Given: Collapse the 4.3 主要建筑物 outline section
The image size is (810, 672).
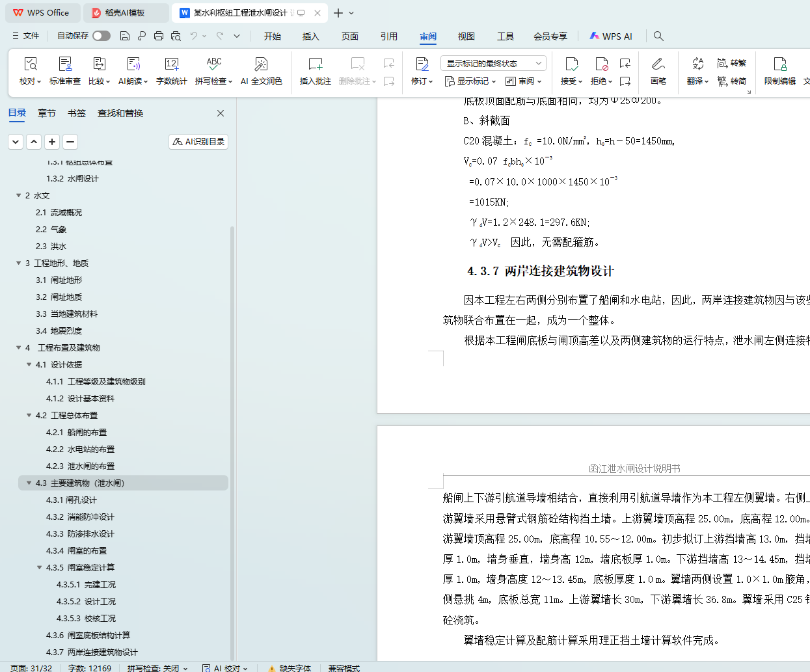Looking at the screenshot, I should 29,483.
